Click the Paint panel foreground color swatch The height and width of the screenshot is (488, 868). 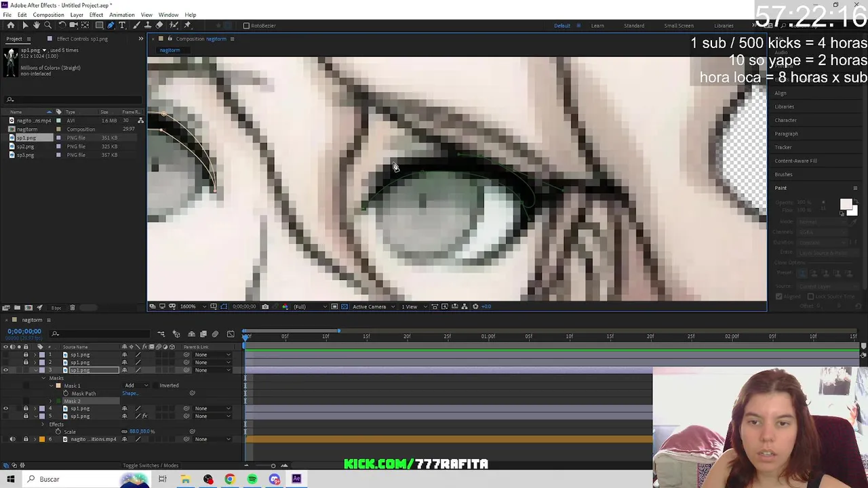[845, 205]
